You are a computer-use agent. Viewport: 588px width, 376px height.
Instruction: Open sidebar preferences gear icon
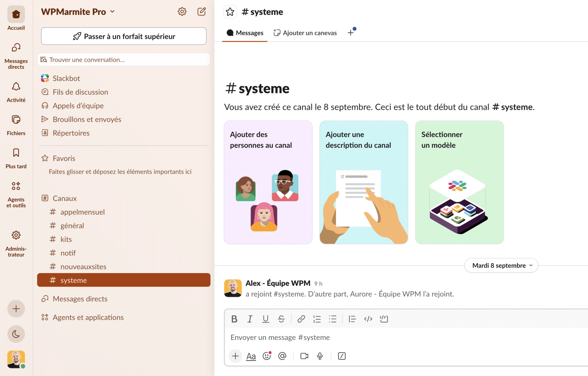coord(182,11)
